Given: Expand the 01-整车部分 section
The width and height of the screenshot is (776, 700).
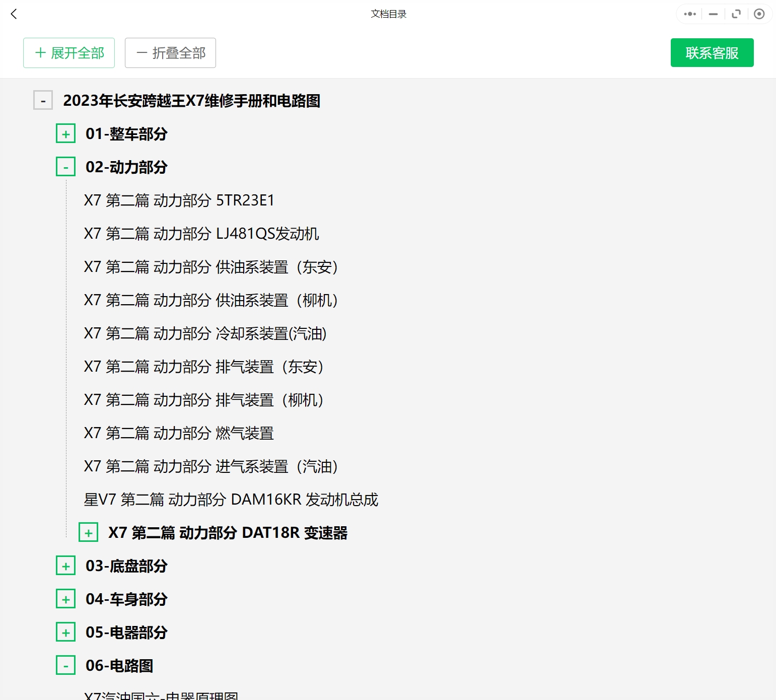Looking at the screenshot, I should coord(66,134).
